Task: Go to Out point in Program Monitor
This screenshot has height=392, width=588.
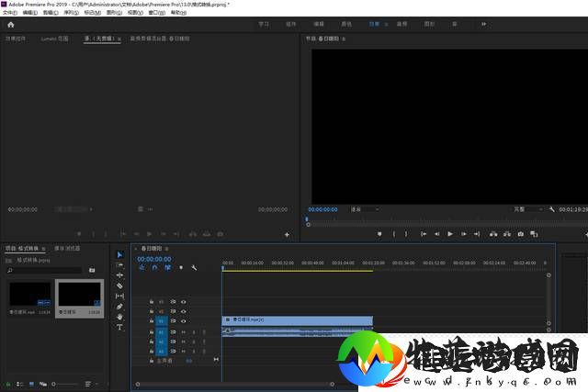Action: 477,234
